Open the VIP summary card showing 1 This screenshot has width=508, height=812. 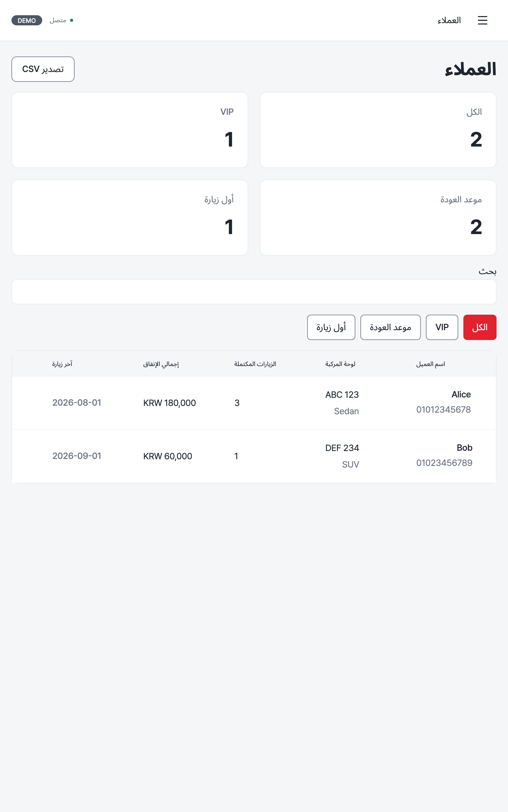[130, 130]
